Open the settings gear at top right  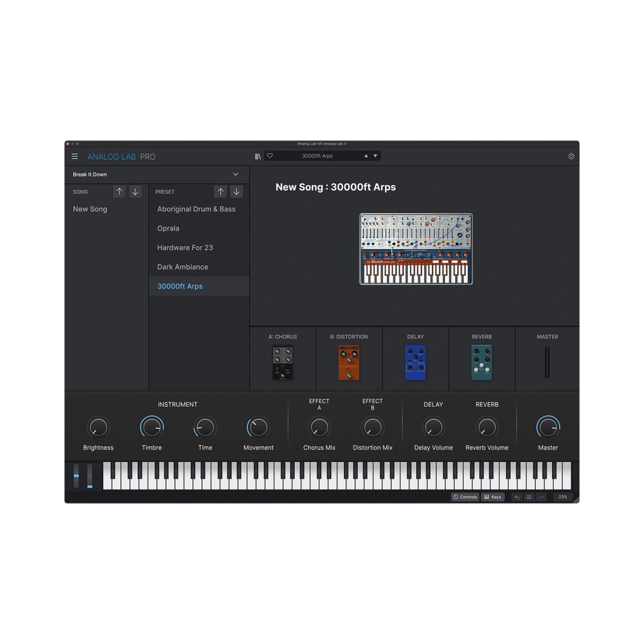click(x=571, y=156)
